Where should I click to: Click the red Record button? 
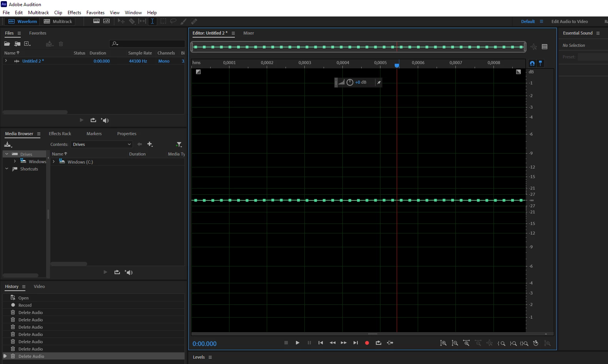click(x=367, y=343)
